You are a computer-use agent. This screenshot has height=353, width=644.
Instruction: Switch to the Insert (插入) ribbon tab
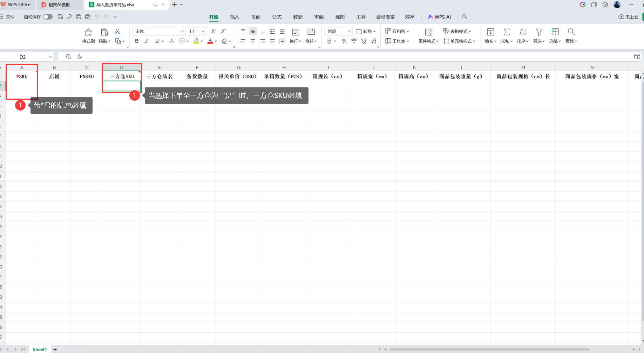coord(235,17)
